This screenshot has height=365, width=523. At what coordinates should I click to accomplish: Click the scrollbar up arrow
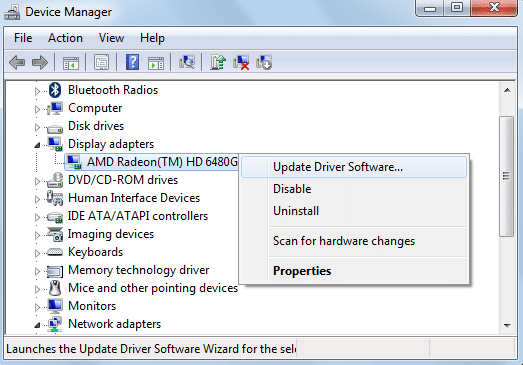(x=507, y=90)
